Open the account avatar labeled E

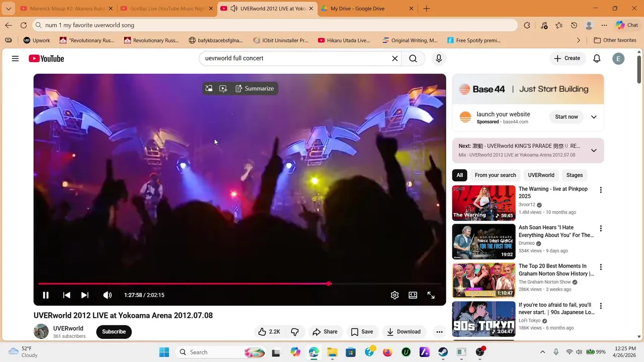pyautogui.click(x=618, y=59)
